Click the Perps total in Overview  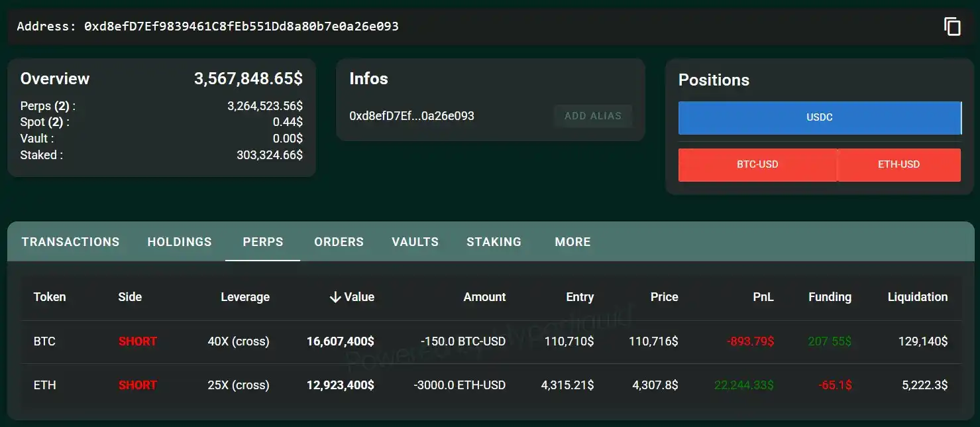coord(266,105)
